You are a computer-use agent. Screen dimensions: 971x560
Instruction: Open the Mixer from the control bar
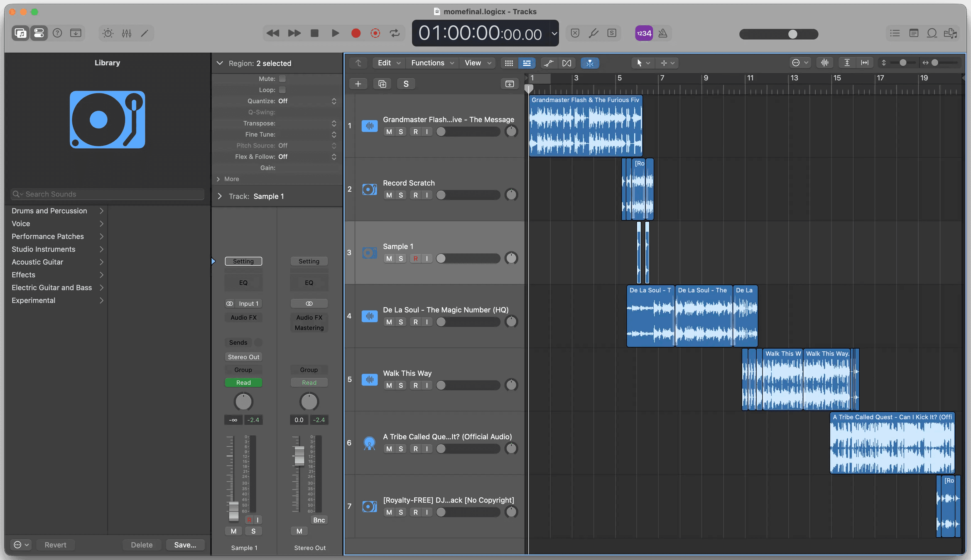(x=127, y=33)
